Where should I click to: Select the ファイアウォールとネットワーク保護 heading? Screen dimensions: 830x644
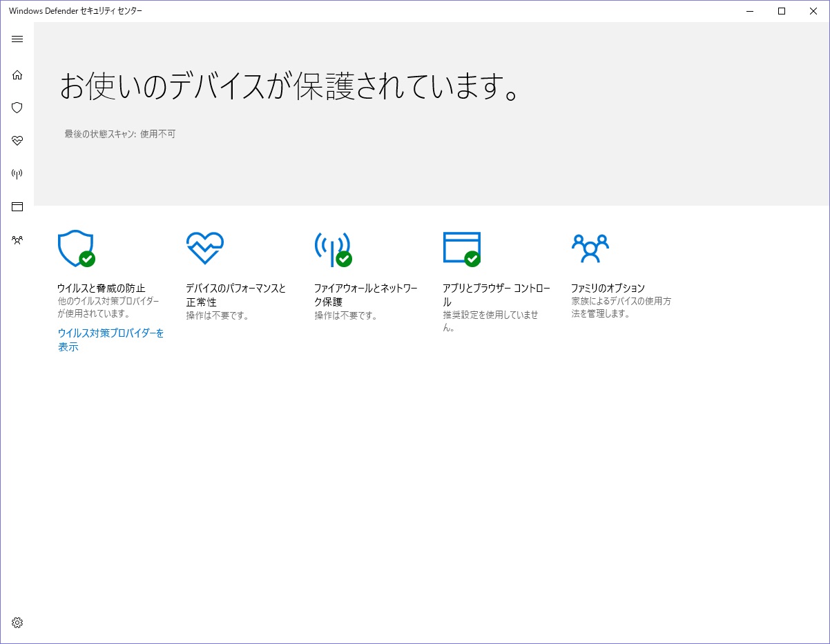366,295
